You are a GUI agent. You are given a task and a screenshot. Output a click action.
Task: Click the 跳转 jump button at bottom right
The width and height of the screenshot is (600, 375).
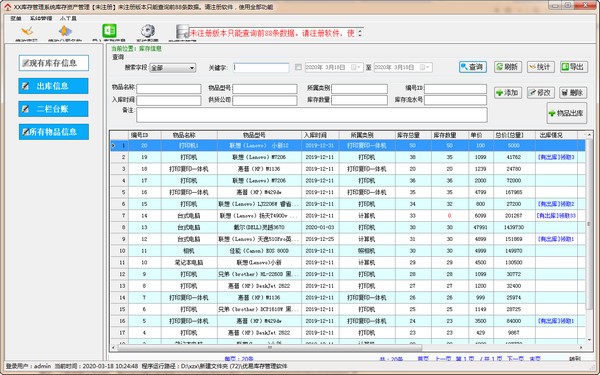575,359
